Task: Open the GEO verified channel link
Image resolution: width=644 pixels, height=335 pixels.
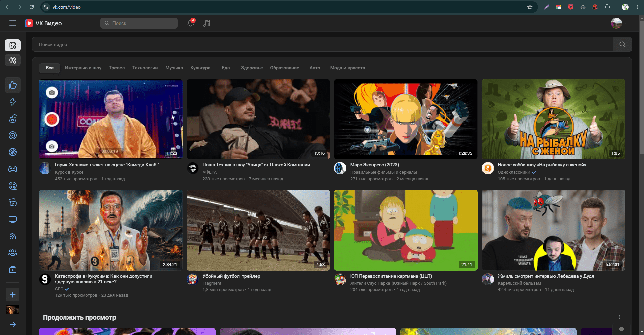Action: click(59, 289)
